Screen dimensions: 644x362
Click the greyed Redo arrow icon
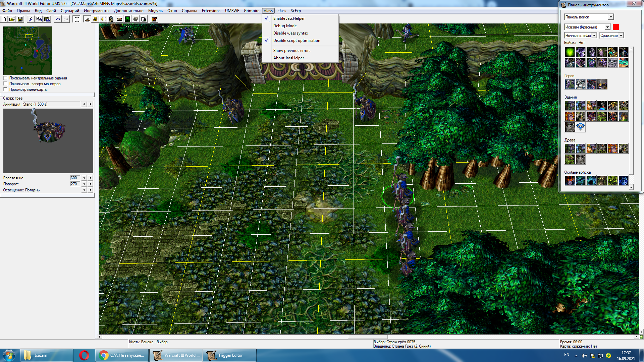66,19
